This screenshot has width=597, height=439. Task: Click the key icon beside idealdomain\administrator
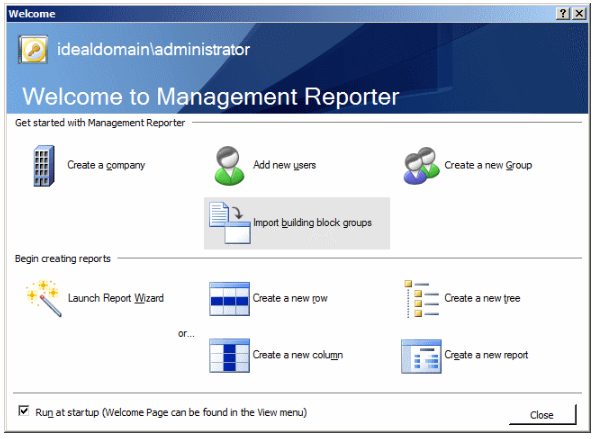coord(33,50)
